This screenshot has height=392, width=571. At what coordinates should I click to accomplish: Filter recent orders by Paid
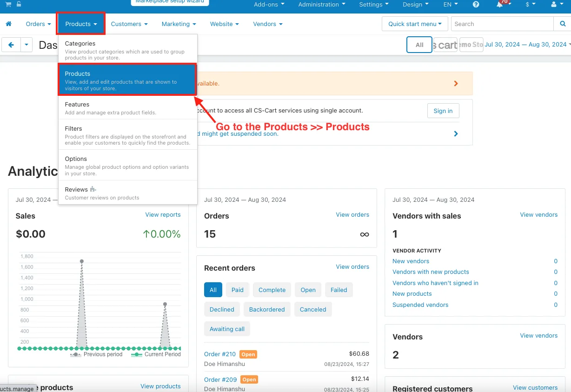tap(238, 290)
